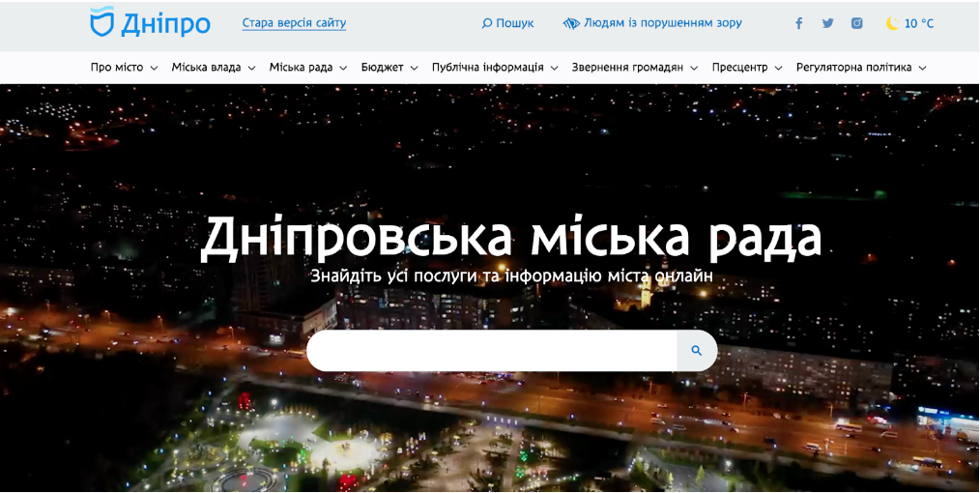The width and height of the screenshot is (980, 493).
Task: Click the 10 °C temperature reading
Action: pos(919,24)
